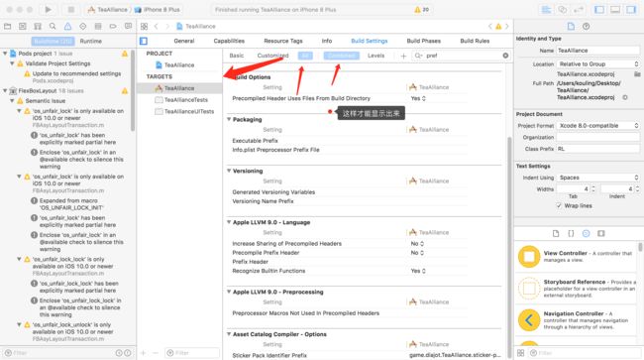Open the Project navigator folder icon
The width and height of the screenshot is (644, 360).
pos(7,27)
